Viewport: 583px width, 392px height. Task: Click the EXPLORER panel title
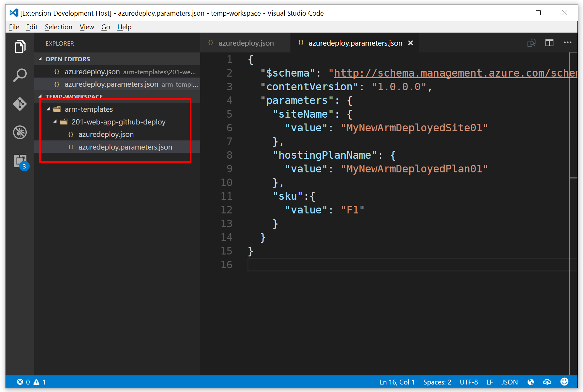pos(60,43)
